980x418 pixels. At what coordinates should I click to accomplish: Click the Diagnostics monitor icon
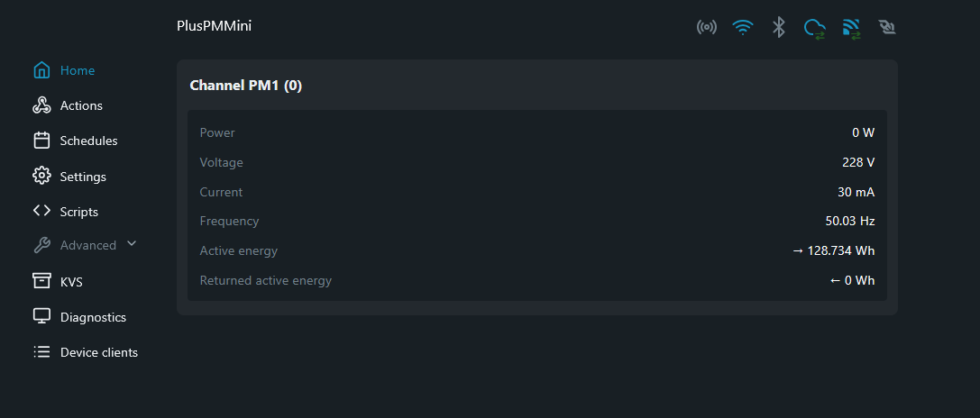click(x=41, y=316)
